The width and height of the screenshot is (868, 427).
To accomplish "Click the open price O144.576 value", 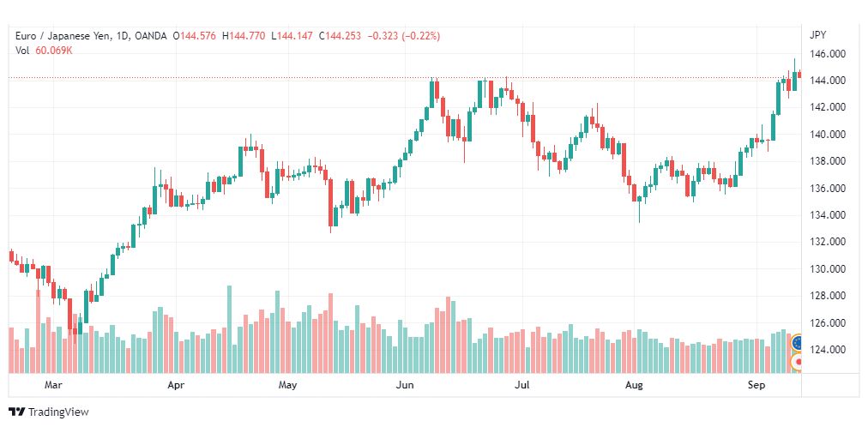I will pyautogui.click(x=195, y=37).
